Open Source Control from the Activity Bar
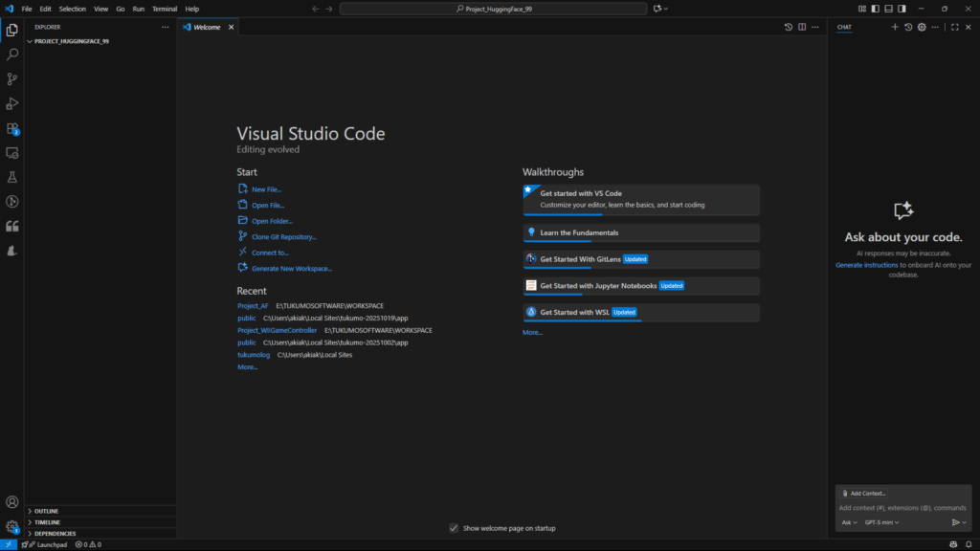The width and height of the screenshot is (980, 551). [11, 79]
